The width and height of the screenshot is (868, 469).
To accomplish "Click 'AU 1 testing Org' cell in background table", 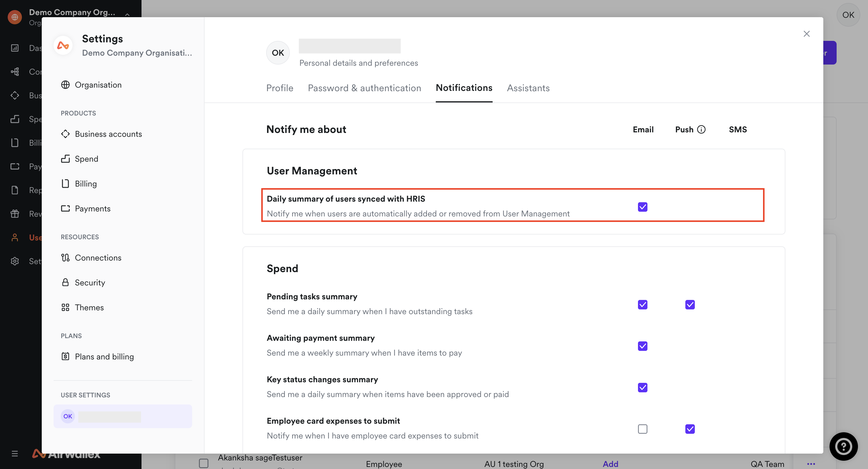I will coord(514,464).
